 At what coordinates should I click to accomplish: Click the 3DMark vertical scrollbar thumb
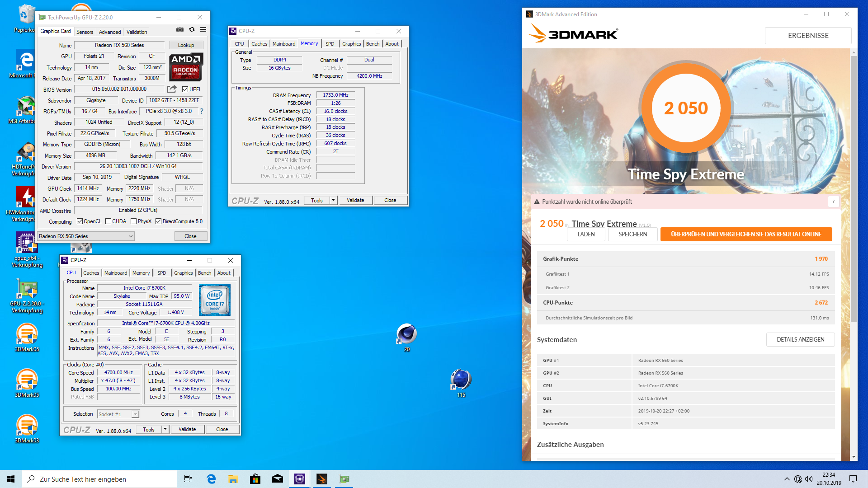pos(854,189)
